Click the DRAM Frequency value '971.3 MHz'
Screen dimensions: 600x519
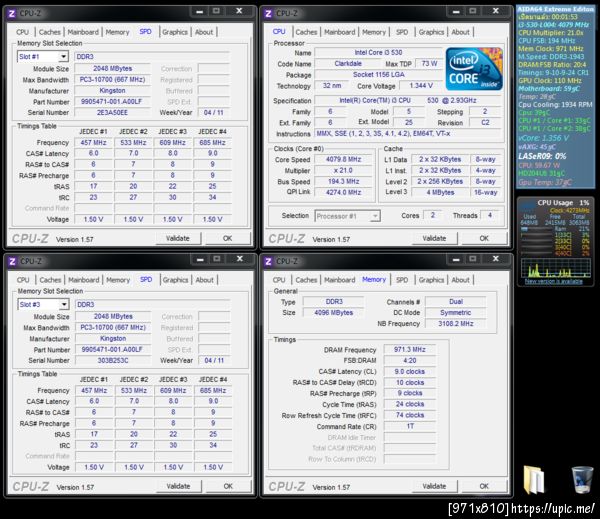[x=409, y=350]
